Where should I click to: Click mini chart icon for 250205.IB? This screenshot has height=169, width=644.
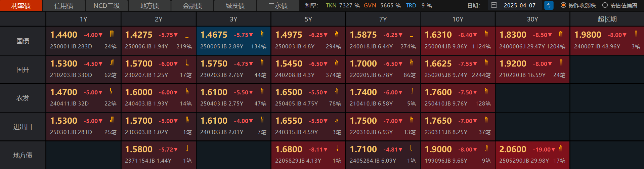point(486,63)
